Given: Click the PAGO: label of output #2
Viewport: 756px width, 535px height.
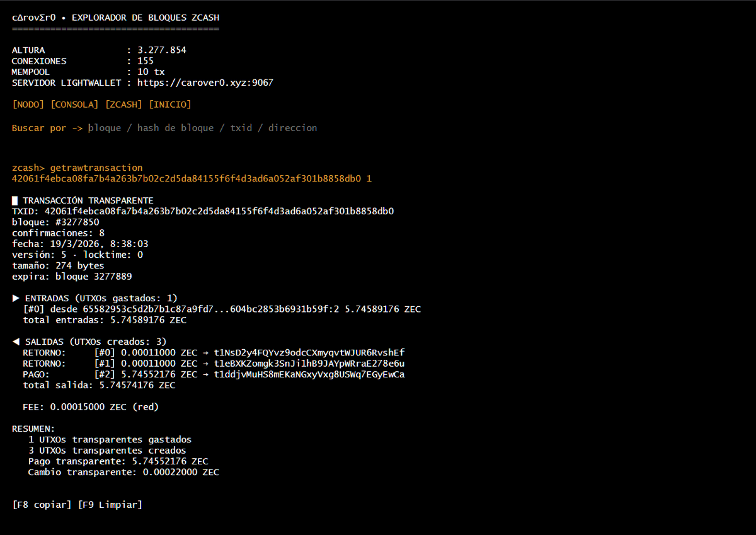Looking at the screenshot, I should (36, 374).
